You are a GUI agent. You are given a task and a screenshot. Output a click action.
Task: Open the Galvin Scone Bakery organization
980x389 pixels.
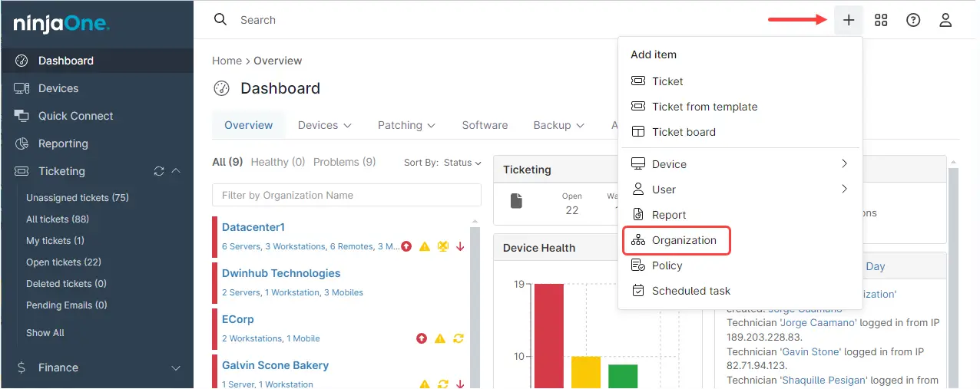tap(275, 365)
